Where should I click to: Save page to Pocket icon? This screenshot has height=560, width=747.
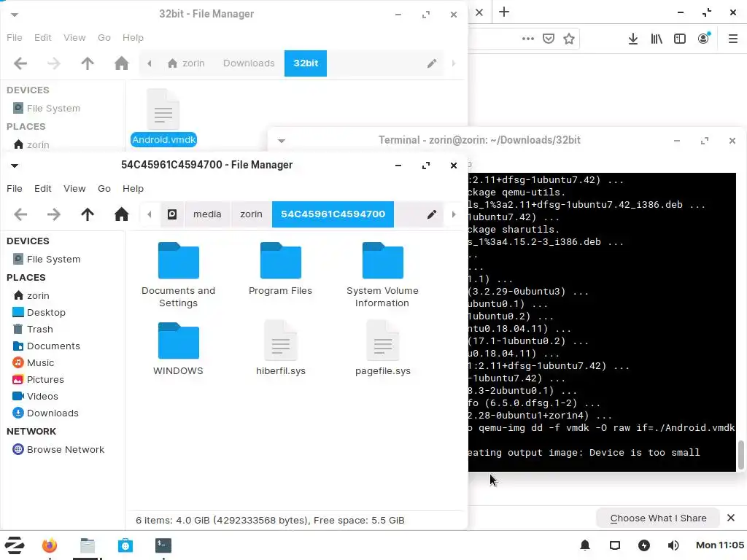pos(549,39)
